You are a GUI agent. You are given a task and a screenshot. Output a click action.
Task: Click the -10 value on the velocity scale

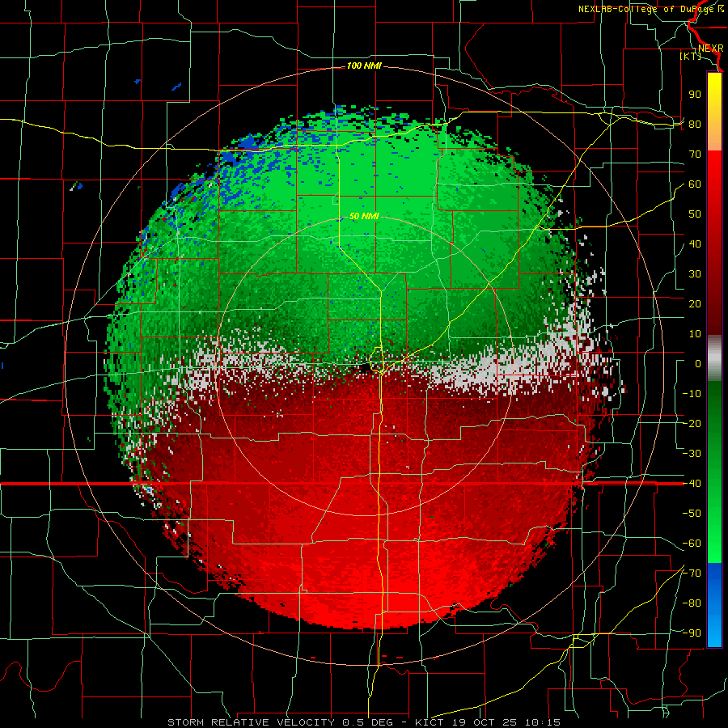[692, 394]
